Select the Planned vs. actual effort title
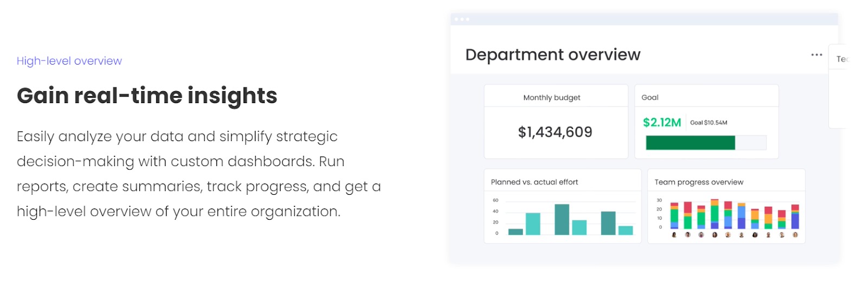This screenshot has width=868, height=298. pos(534,182)
